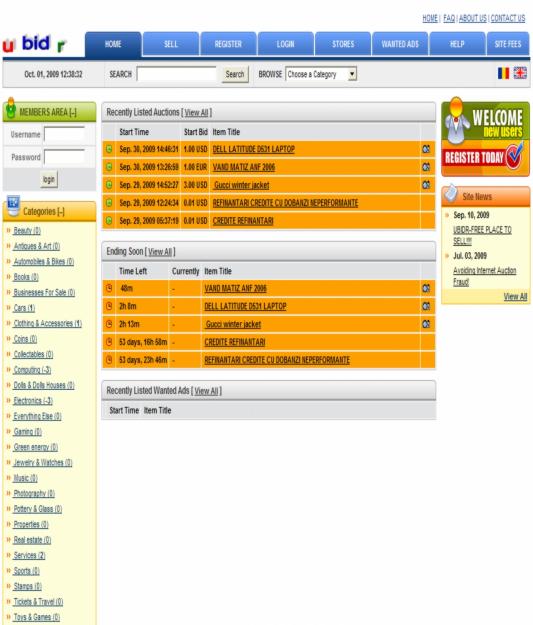Open the HOME tab

(x=113, y=44)
